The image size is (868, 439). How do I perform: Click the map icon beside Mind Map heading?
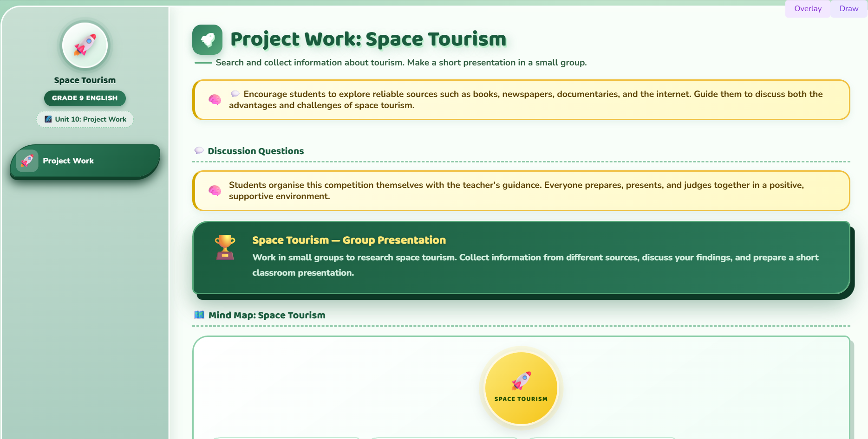199,315
